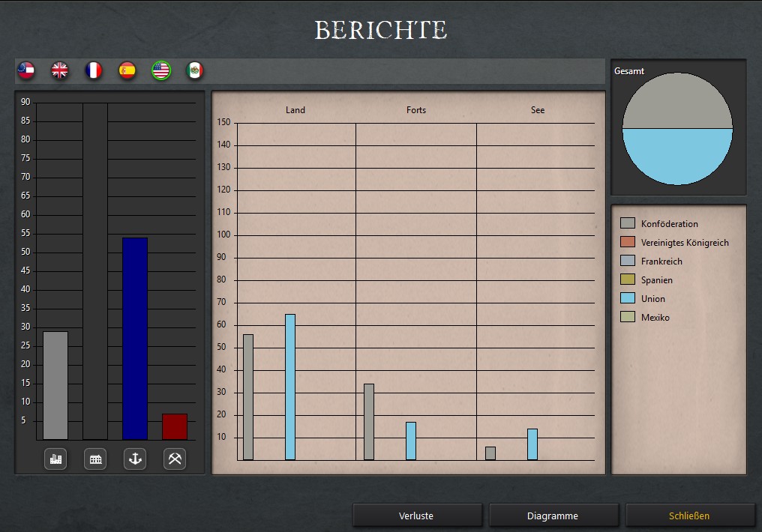Click the Forts column header

coord(416,110)
